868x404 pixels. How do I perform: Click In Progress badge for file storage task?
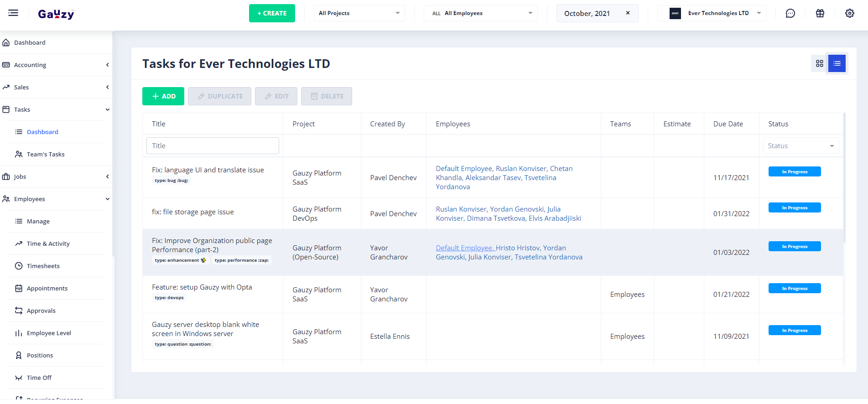795,207
